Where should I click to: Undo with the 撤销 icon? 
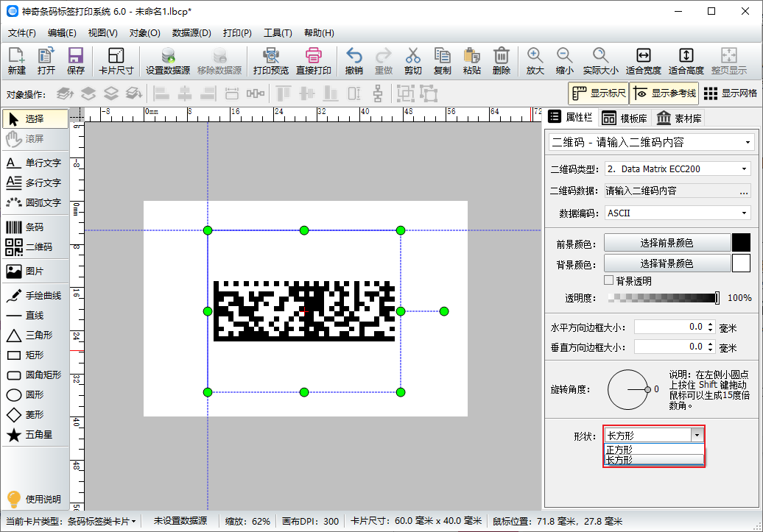point(354,61)
